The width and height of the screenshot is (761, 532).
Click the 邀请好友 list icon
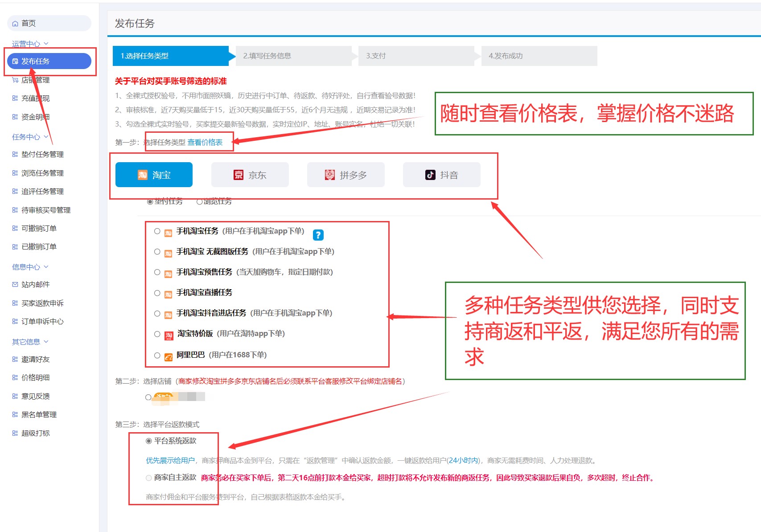15,359
